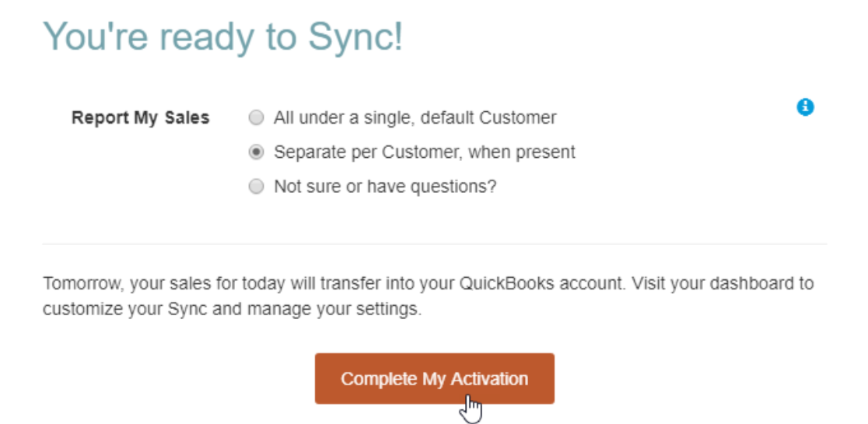The image size is (868, 424).
Task: Click the 'Not sure or have questions?' label text
Action: pyautogui.click(x=385, y=187)
